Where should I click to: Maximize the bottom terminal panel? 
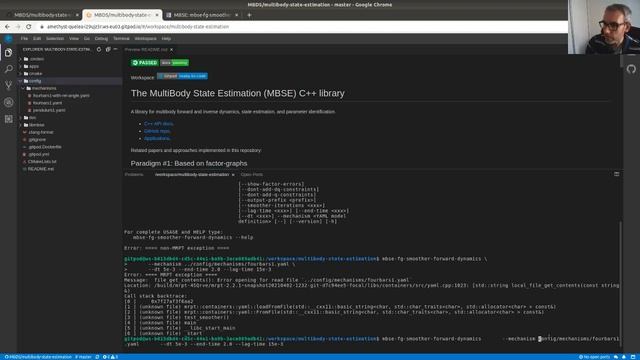pos(616,174)
